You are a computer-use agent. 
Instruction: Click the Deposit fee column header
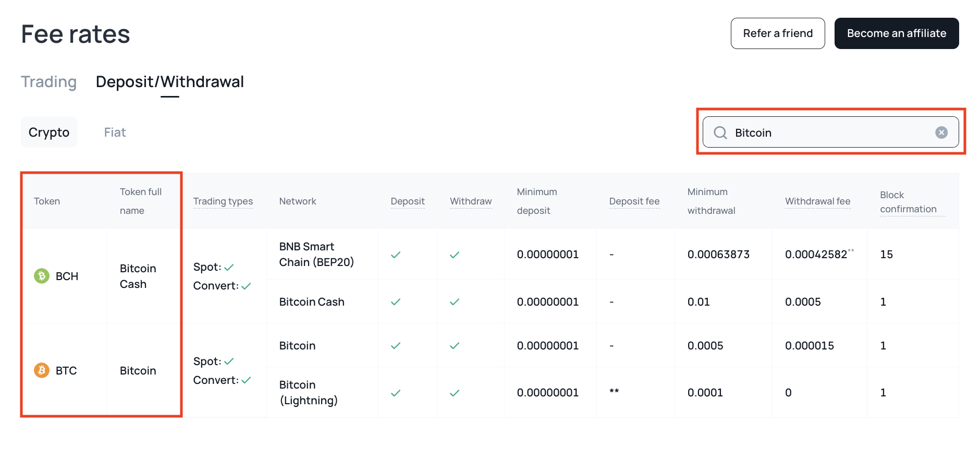click(x=634, y=201)
